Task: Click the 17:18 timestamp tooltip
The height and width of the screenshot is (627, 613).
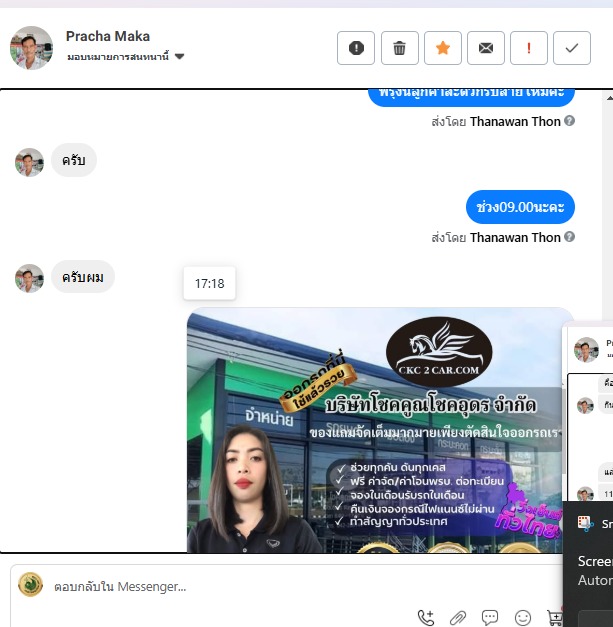Action: tap(210, 284)
